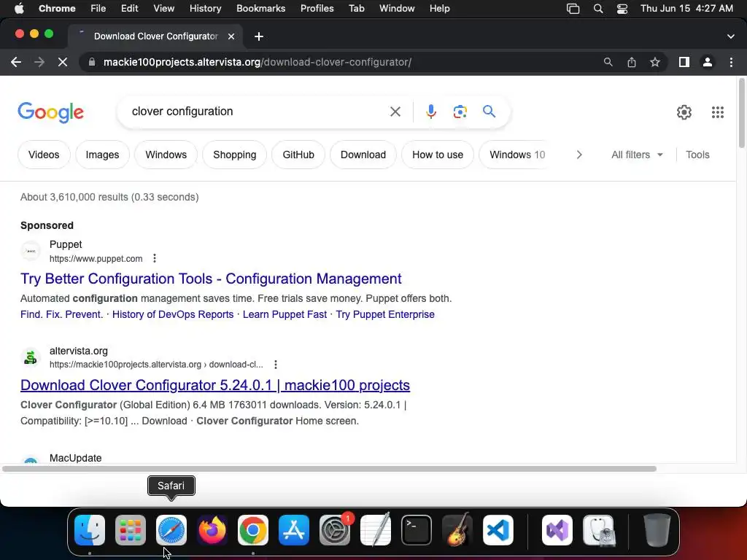Expand the tab search chevron
747x560 pixels.
(x=730, y=36)
